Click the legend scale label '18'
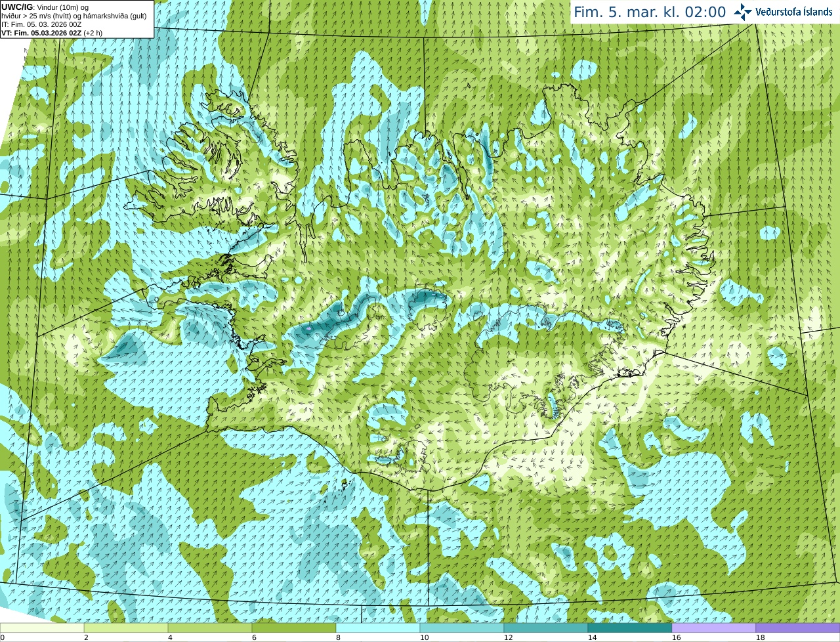 point(761,637)
